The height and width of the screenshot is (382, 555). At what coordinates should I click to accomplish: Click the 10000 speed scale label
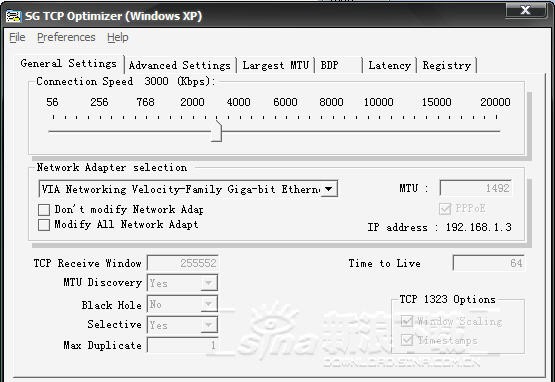(x=379, y=102)
